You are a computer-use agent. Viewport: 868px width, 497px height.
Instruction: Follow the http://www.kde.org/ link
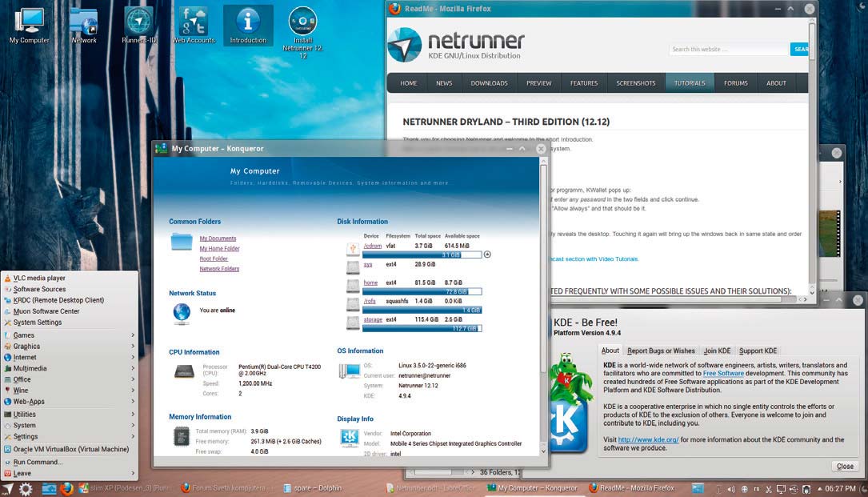648,440
